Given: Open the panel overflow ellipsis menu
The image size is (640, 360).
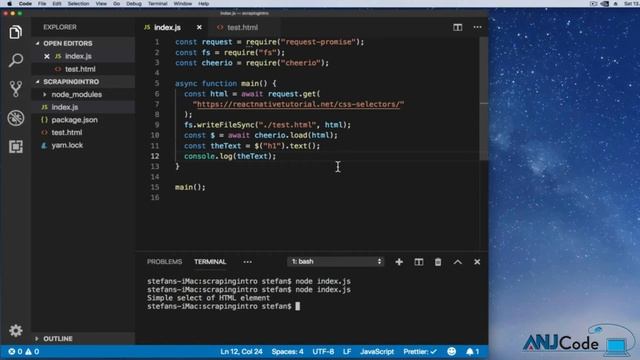Looking at the screenshot, I should (x=247, y=262).
